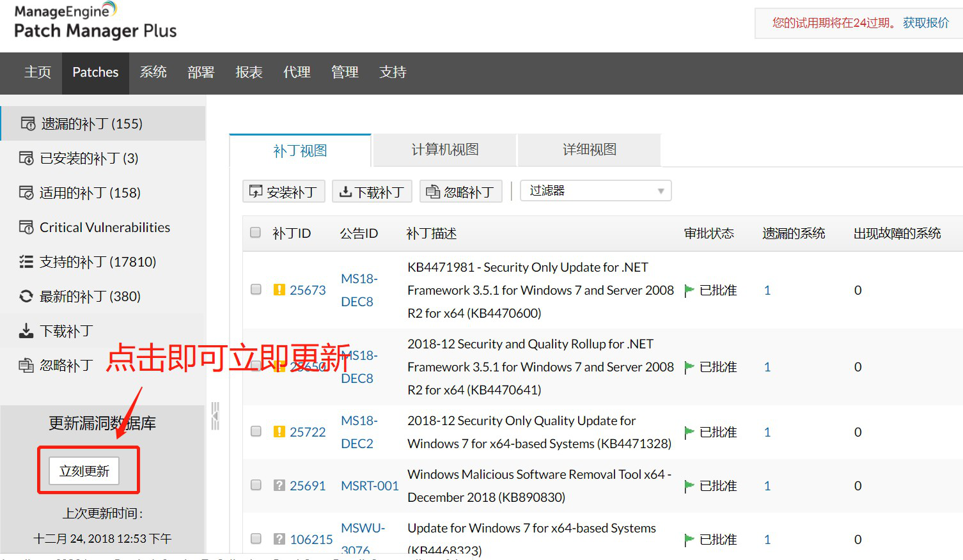Click the green approved flag for KB4470641 row
963x560 pixels.
click(689, 367)
